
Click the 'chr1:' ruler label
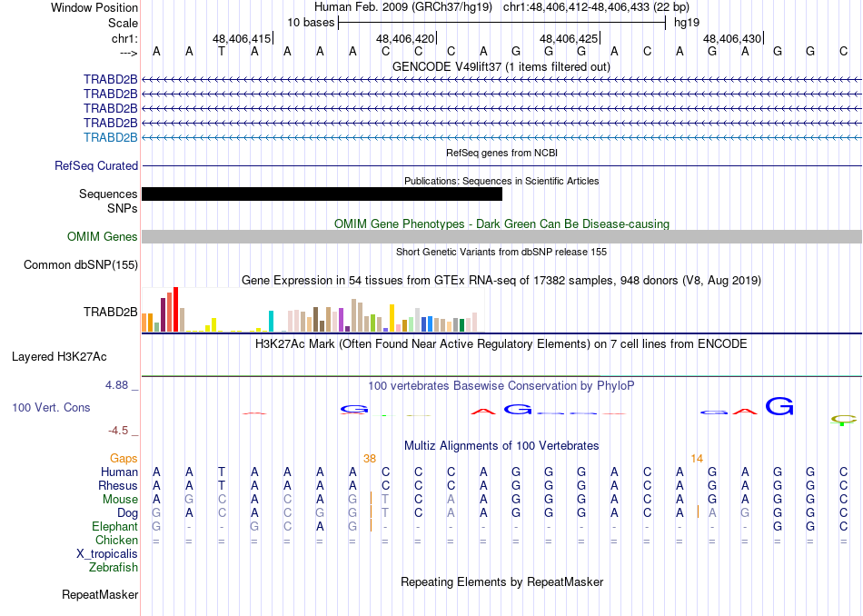tap(124, 38)
